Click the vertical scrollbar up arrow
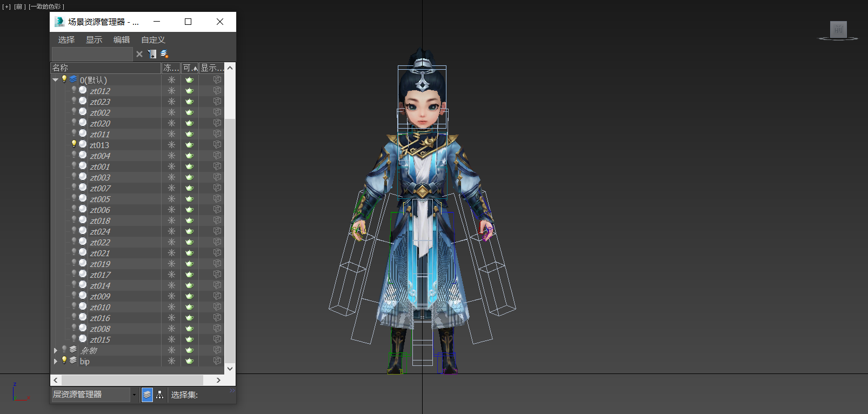Screen dimensions: 868x414 230,68
